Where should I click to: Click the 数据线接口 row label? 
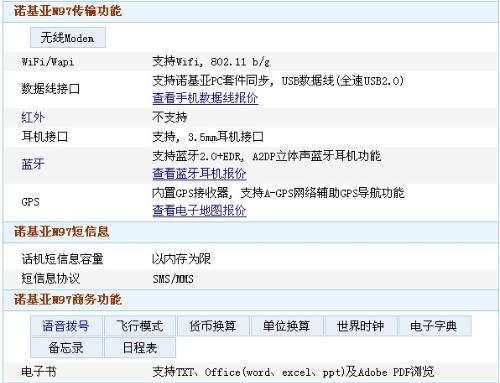coord(51,89)
